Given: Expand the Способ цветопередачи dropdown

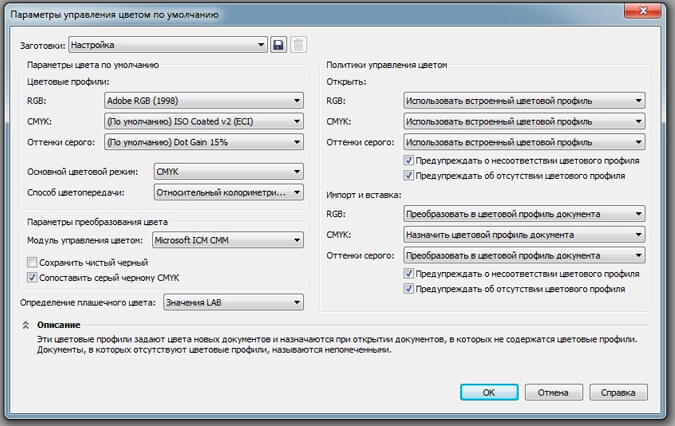Looking at the screenshot, I should click(x=228, y=191).
